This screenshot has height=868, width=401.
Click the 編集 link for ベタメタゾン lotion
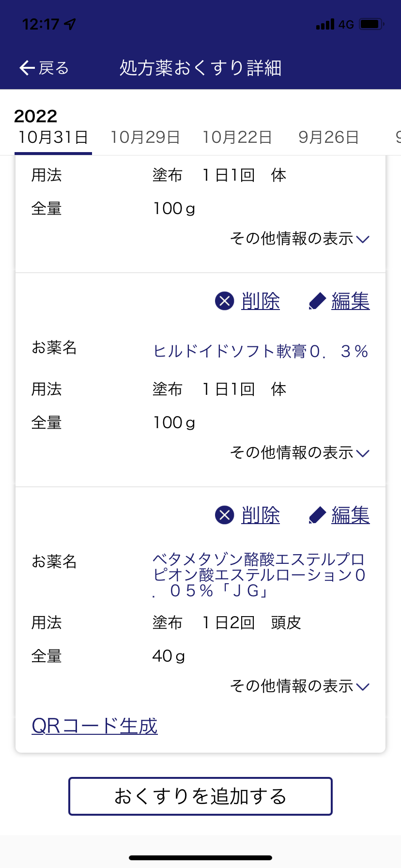(351, 515)
